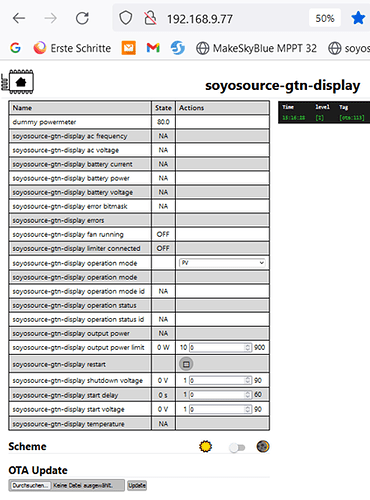Click the output power limit 0 W state
Viewport: 370px width, 500px height.
[163, 347]
